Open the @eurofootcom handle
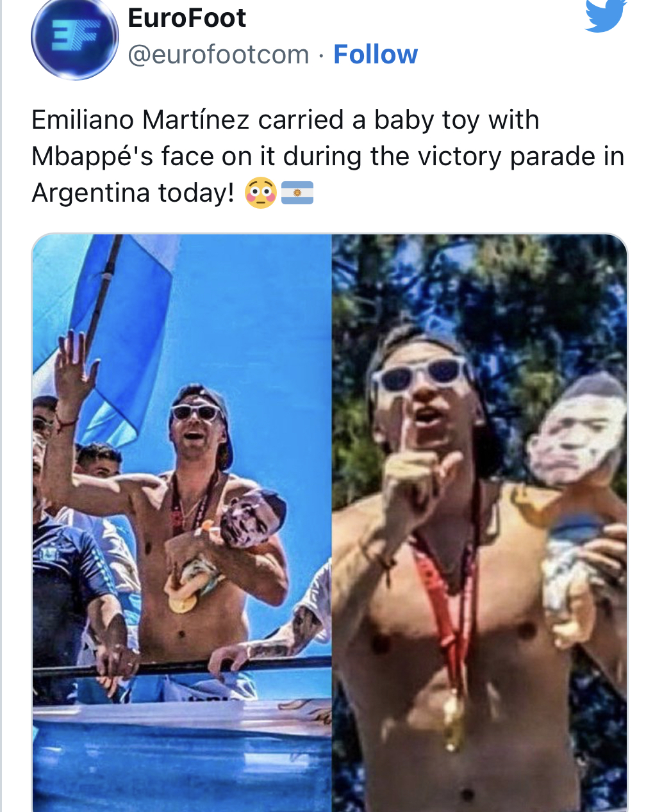The height and width of the screenshot is (812, 646). pyautogui.click(x=219, y=55)
